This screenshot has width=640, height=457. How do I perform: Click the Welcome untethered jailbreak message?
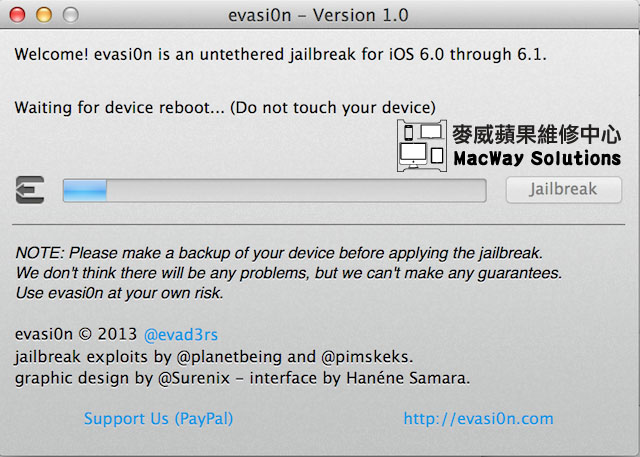pos(280,54)
